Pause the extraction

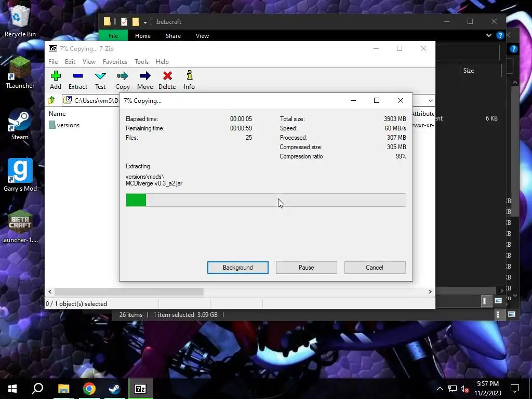(x=306, y=268)
